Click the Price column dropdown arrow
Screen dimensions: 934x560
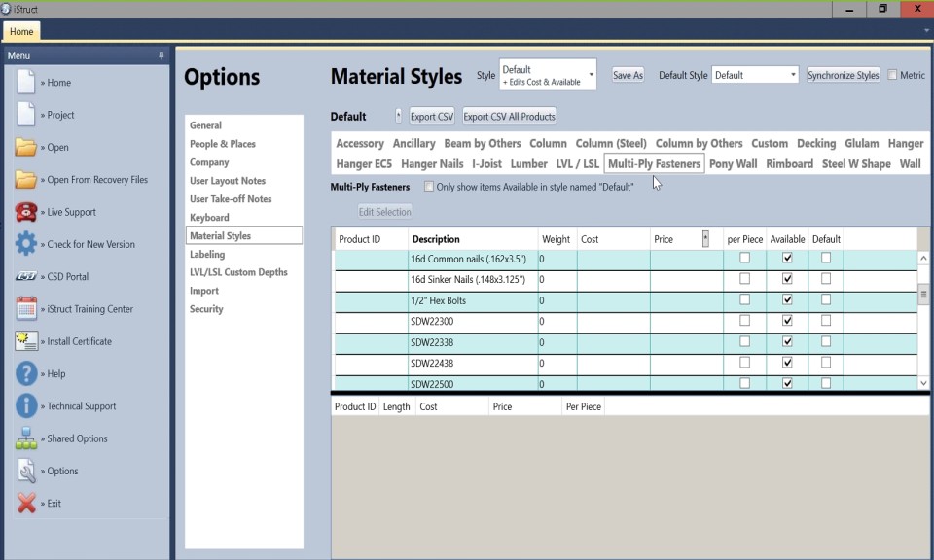[705, 238]
